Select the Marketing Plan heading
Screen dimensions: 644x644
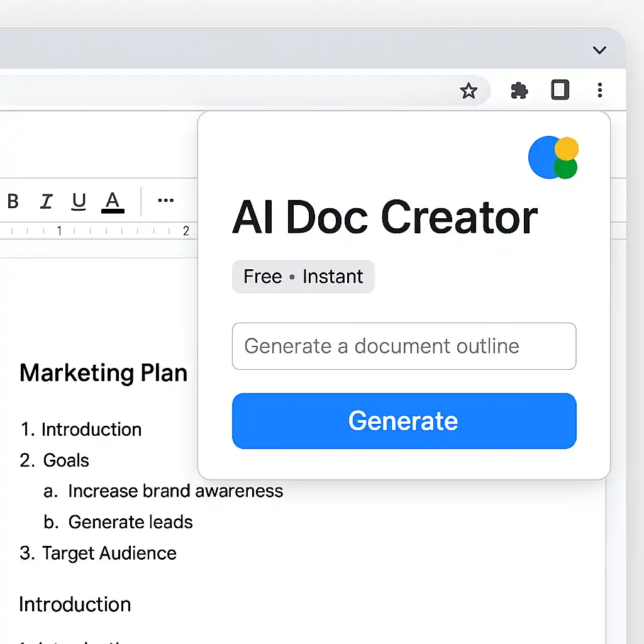coord(103,372)
